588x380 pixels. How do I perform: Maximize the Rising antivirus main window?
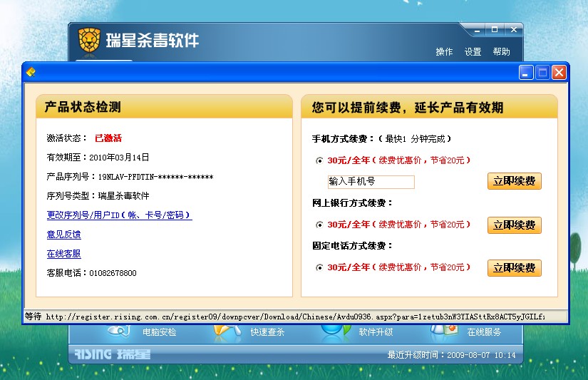(x=495, y=30)
